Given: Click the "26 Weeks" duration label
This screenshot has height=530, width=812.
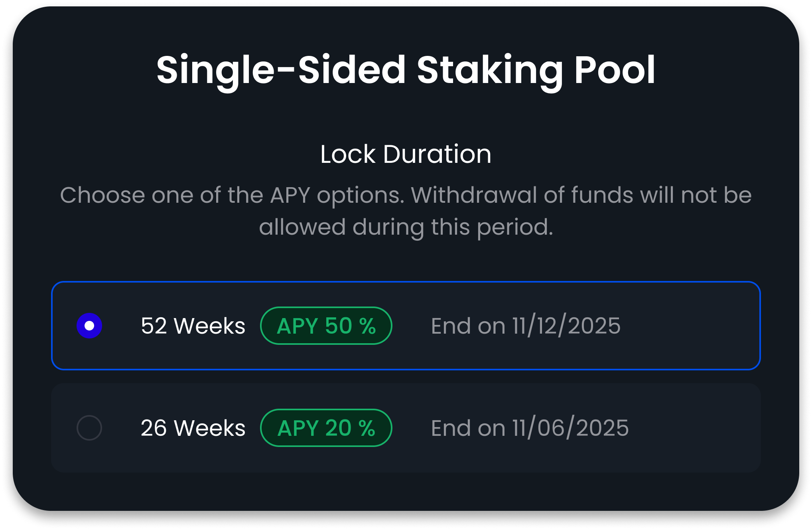Looking at the screenshot, I should click(193, 428).
